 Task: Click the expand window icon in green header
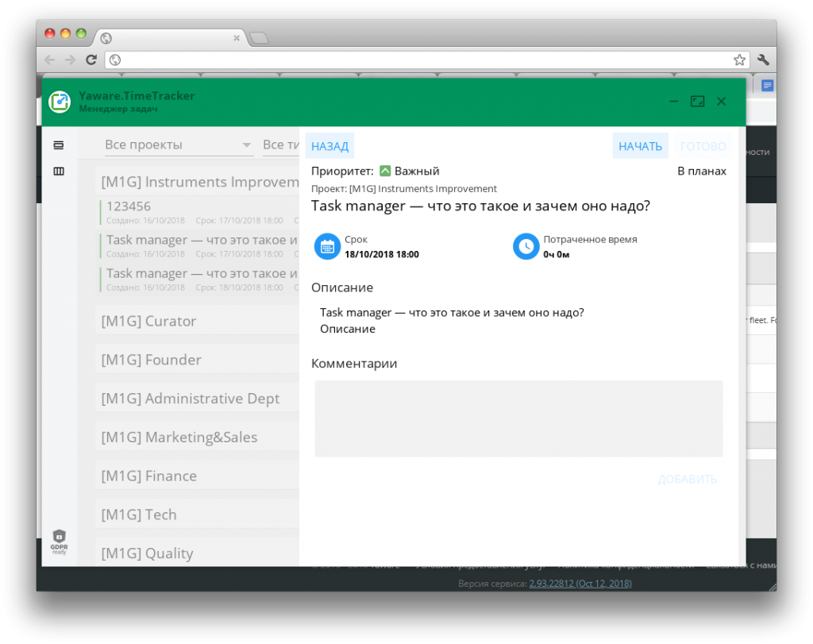click(x=697, y=102)
